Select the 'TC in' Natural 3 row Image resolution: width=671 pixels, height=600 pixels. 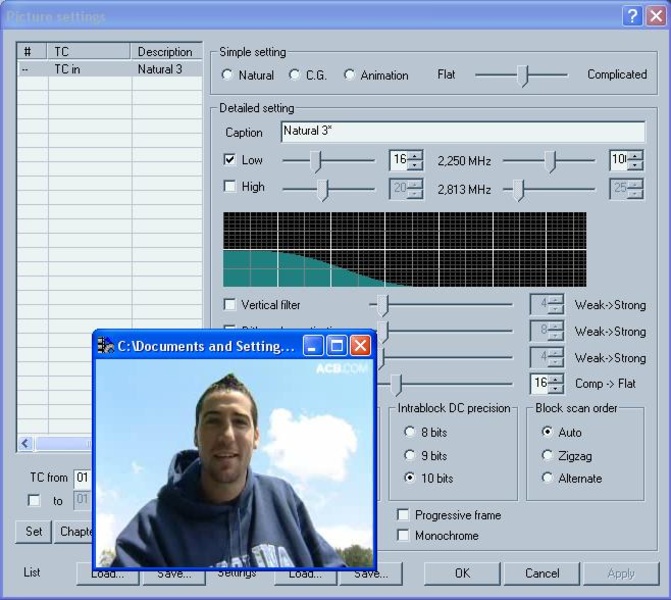[110, 69]
